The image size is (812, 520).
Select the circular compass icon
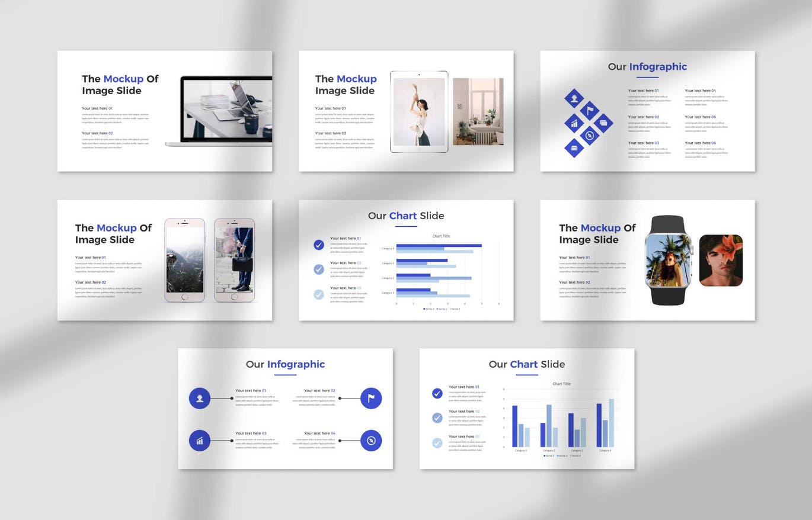(371, 441)
